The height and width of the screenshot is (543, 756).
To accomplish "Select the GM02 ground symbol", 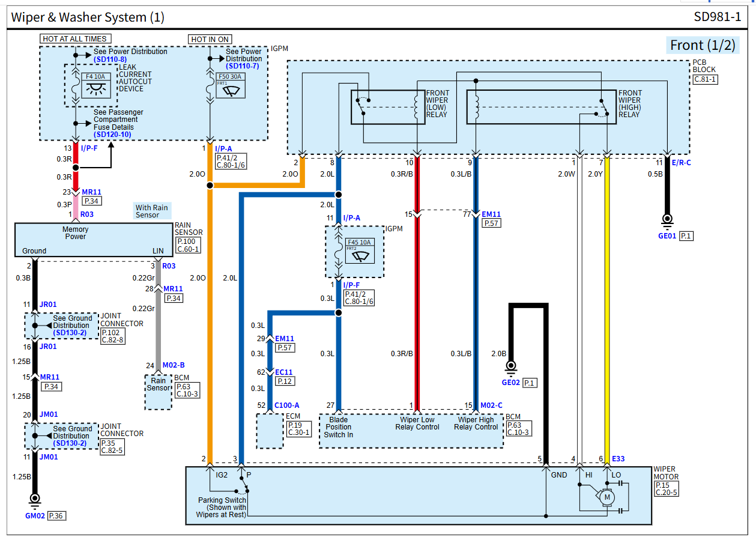I will 34,499.
